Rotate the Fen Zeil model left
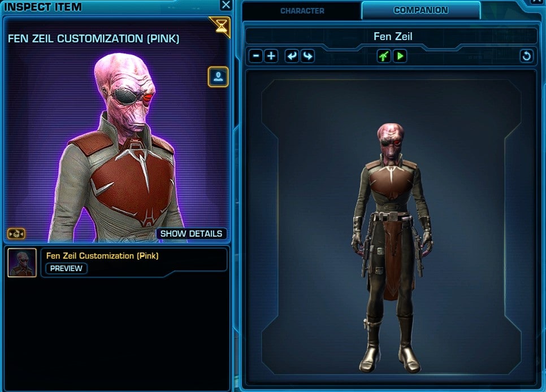The image size is (546, 392). [292, 56]
